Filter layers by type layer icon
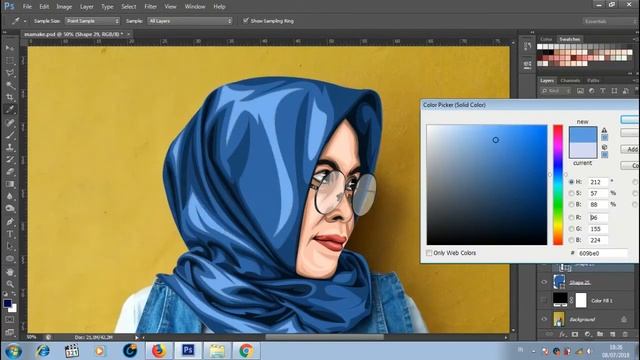 coord(602,91)
